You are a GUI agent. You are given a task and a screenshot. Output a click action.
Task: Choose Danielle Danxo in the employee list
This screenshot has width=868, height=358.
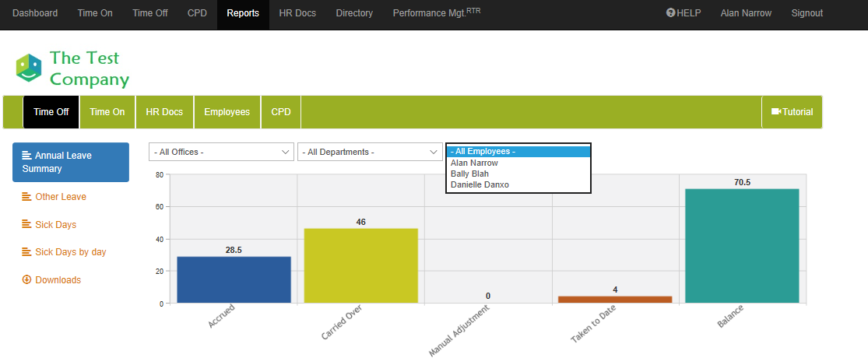pyautogui.click(x=480, y=184)
